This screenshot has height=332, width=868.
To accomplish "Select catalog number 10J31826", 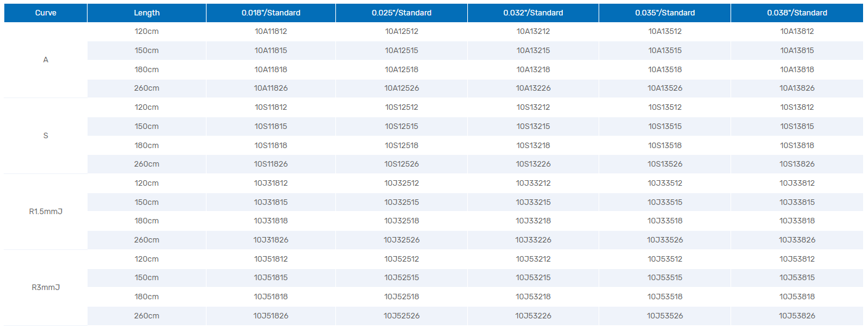I will point(271,240).
